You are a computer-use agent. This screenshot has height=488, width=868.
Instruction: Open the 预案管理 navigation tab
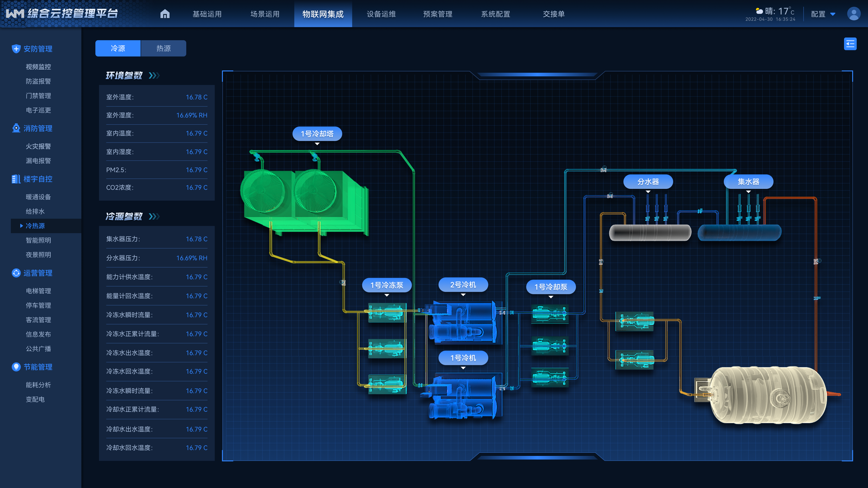pos(438,14)
